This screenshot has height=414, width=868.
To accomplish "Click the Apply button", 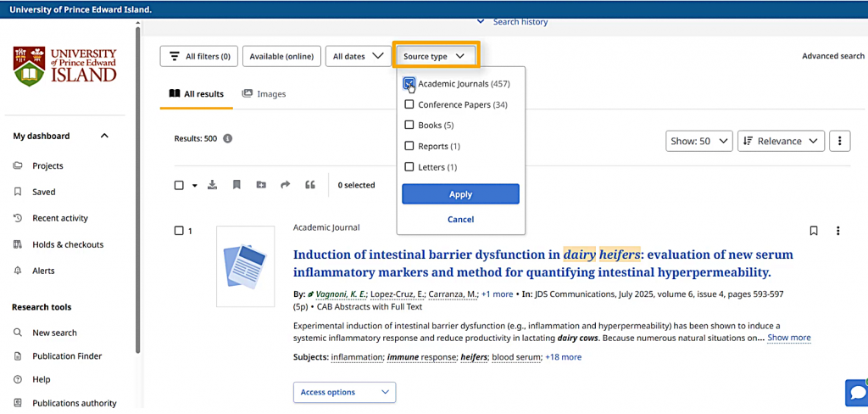I will point(460,194).
